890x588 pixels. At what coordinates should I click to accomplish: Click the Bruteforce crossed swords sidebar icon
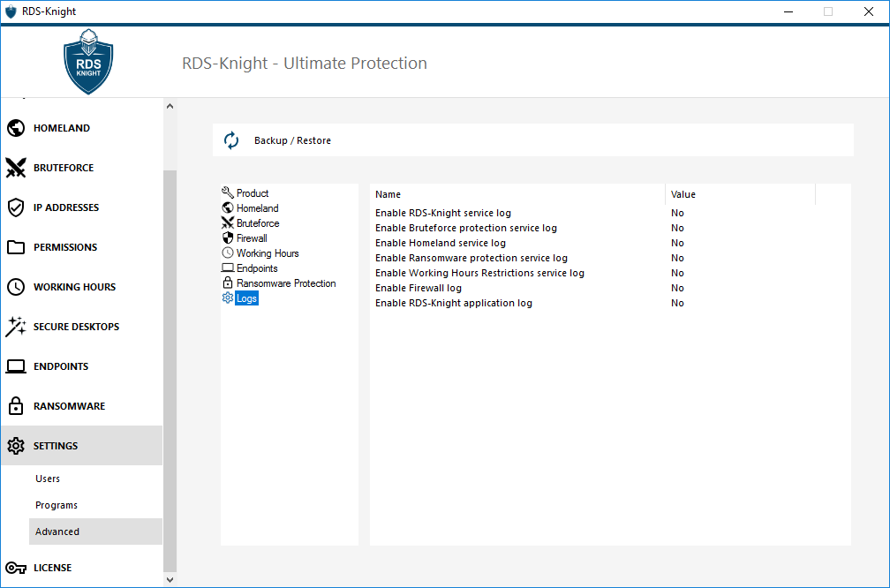click(16, 168)
